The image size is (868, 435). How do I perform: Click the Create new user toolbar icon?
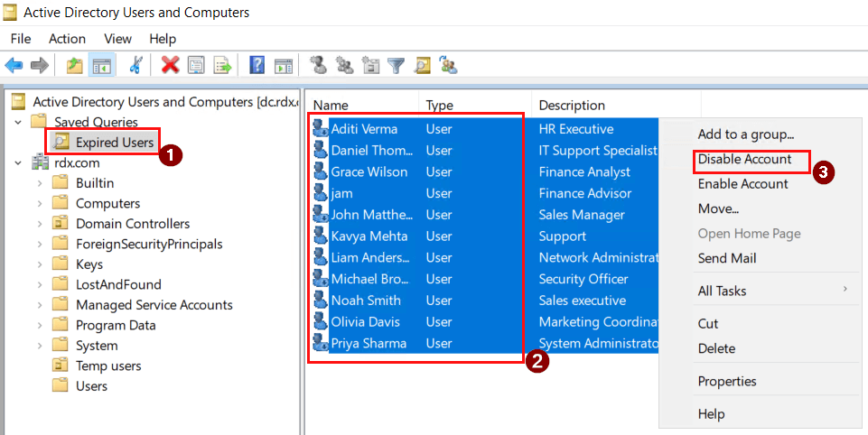pos(318,67)
